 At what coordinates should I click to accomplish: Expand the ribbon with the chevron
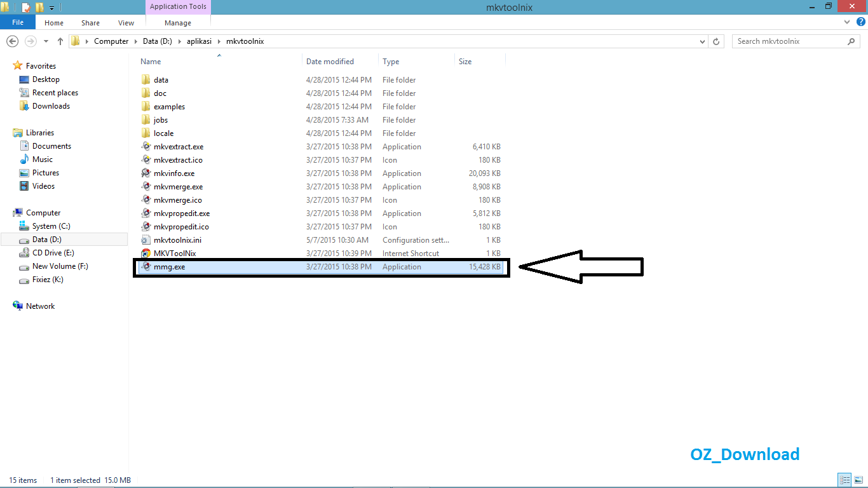coord(847,22)
